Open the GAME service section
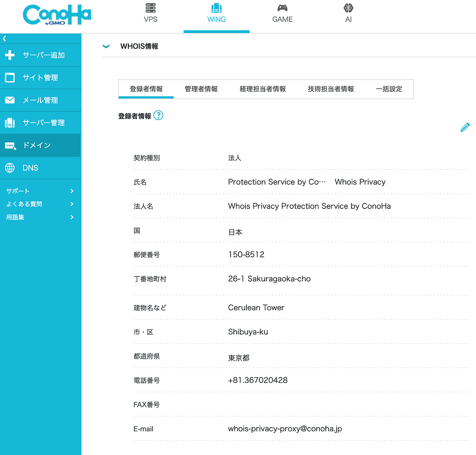 pos(282,14)
